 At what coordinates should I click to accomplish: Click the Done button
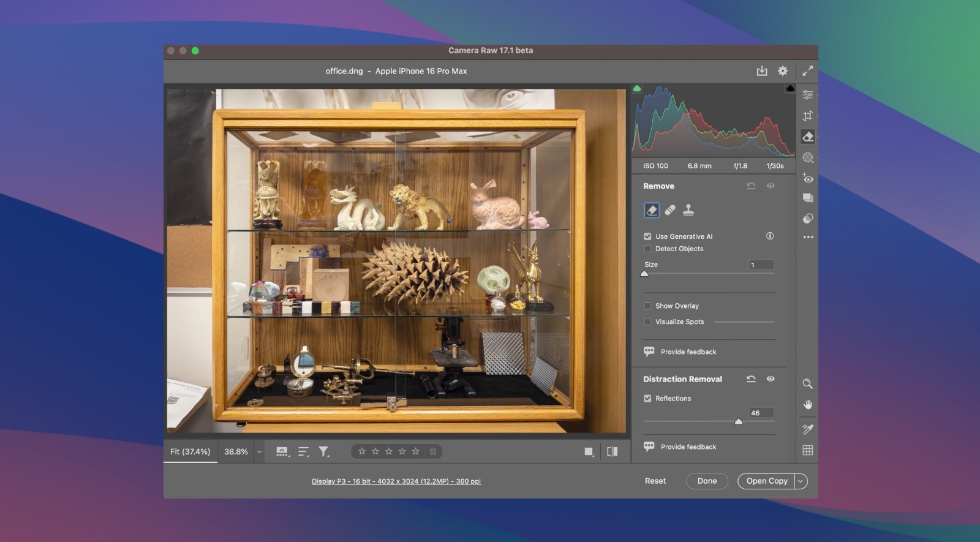click(x=707, y=481)
